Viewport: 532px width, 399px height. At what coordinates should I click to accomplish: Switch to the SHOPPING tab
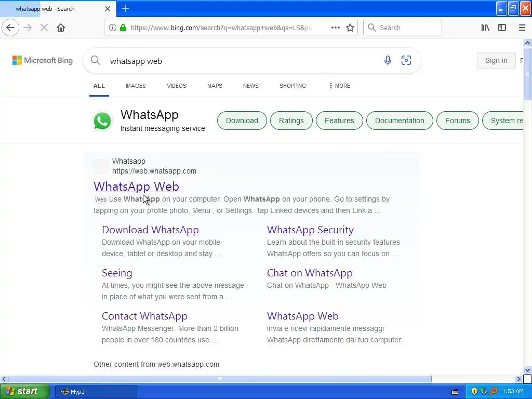tap(292, 86)
